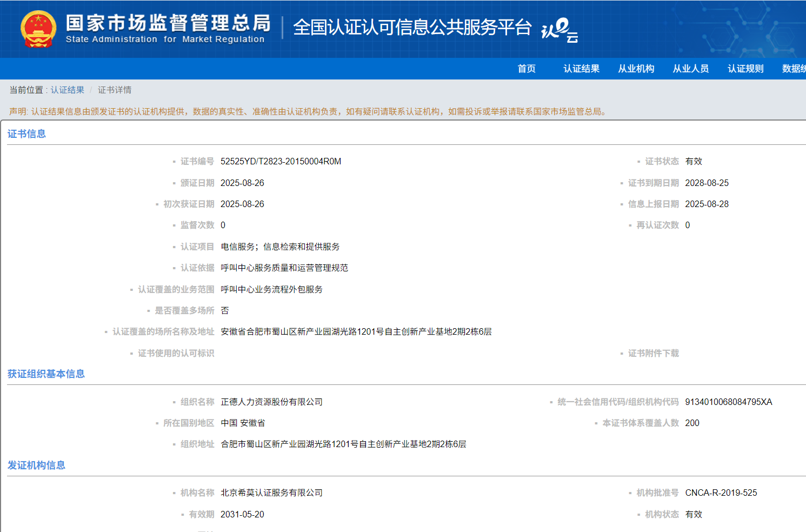The image size is (806, 532).
Task: Click the 认证结果 breadcrumb link
Action: point(68,90)
